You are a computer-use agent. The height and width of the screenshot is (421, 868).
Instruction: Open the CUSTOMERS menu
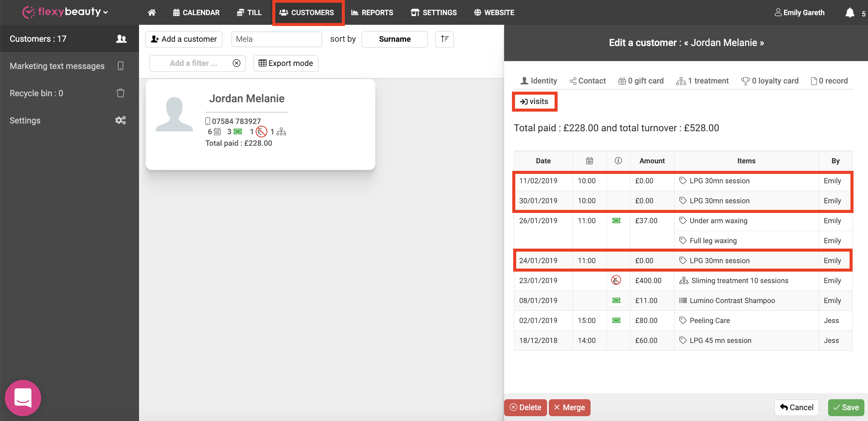point(307,12)
